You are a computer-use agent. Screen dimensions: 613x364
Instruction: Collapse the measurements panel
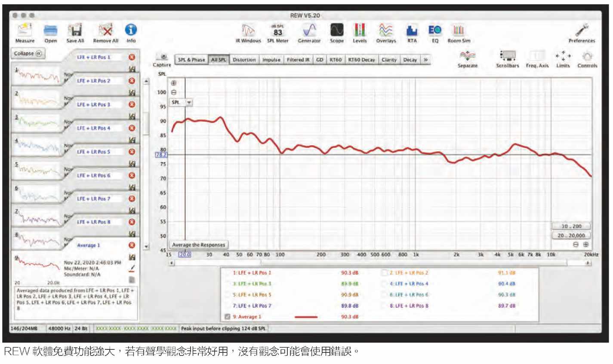(x=28, y=54)
